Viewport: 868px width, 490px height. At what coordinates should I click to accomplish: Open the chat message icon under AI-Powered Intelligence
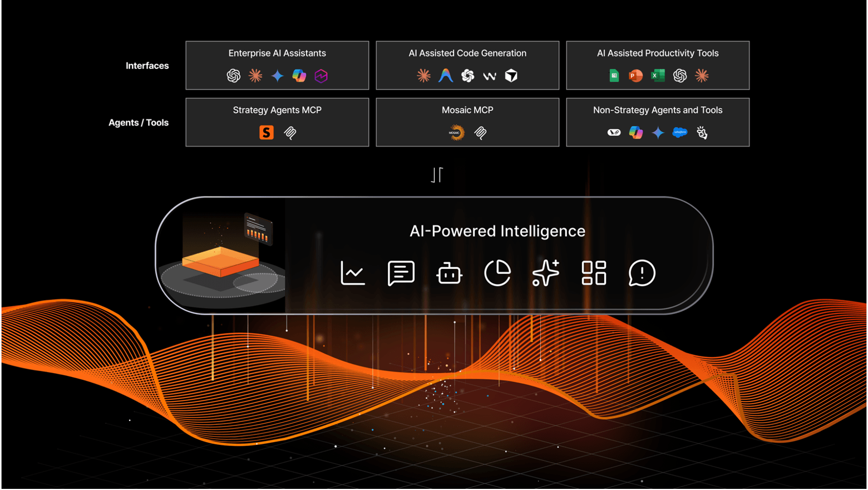pos(401,273)
